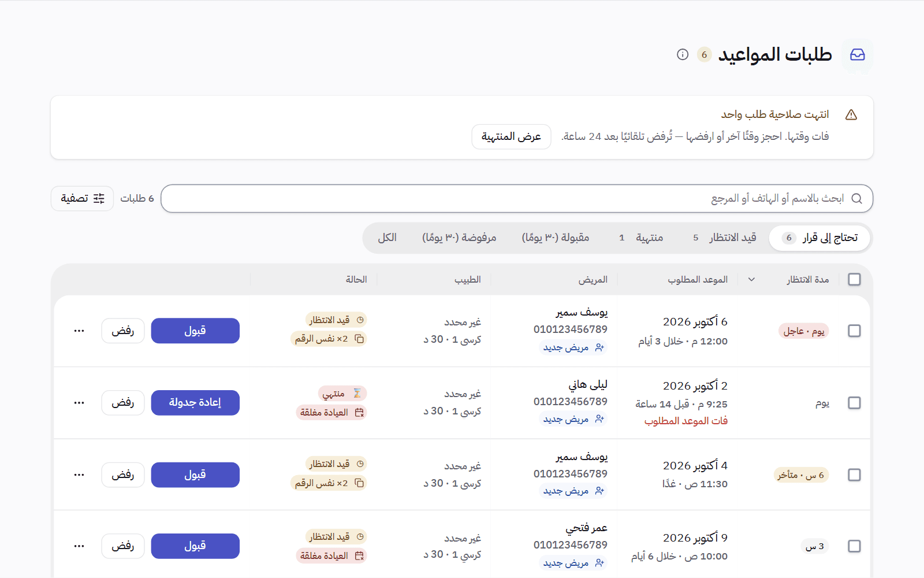Open more options for عمر فتحي's request
The width and height of the screenshot is (924, 578).
79,546
